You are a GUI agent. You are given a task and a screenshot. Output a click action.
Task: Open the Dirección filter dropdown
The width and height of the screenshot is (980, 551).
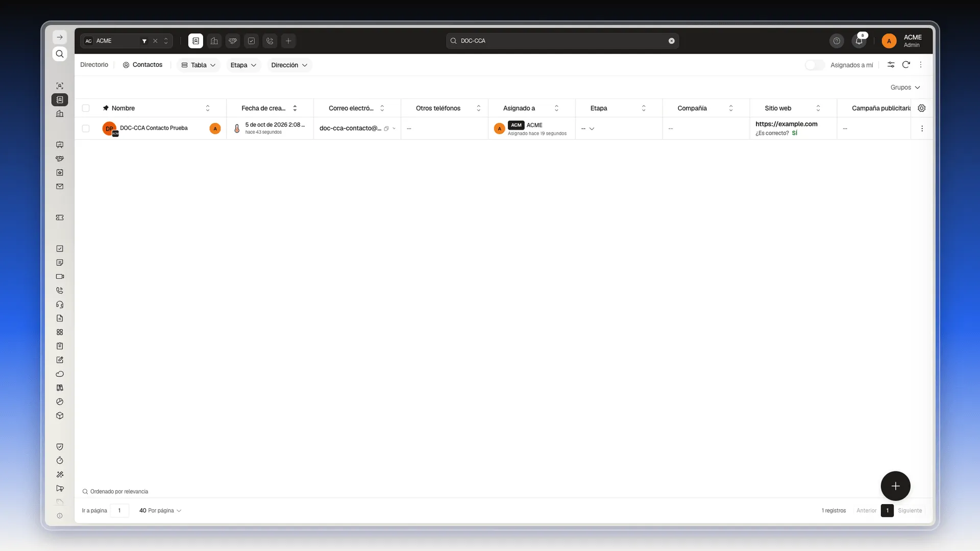click(289, 65)
